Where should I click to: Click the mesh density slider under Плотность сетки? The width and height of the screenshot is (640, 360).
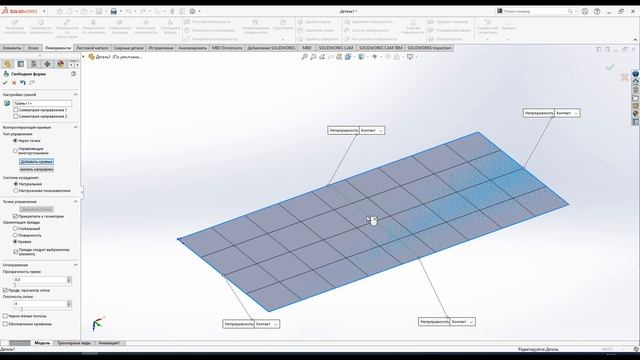[x=22, y=309]
